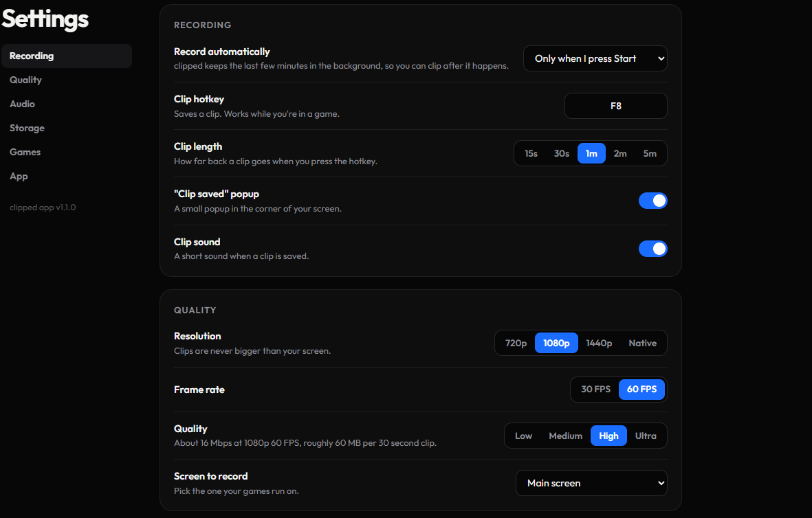This screenshot has height=518, width=812.
Task: Set clip length to 30s
Action: 561,154
